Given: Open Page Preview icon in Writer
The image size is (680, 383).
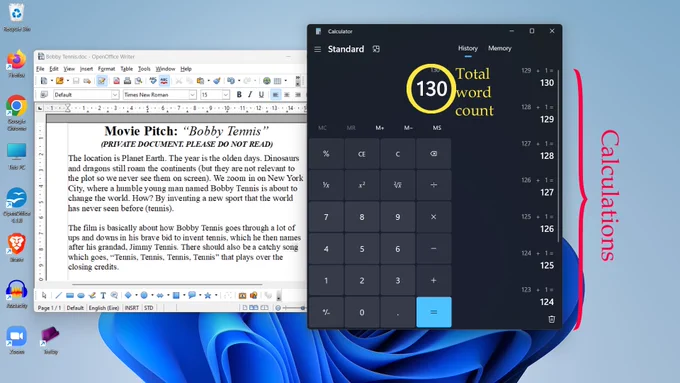Looking at the screenshot, I should [138, 81].
